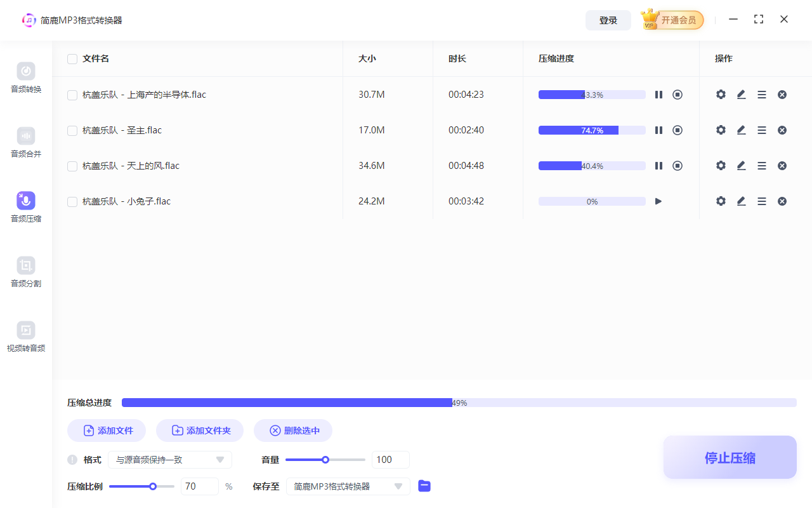Check the box for 天上的风.flac
Screen dimensions: 812x508
[72, 166]
